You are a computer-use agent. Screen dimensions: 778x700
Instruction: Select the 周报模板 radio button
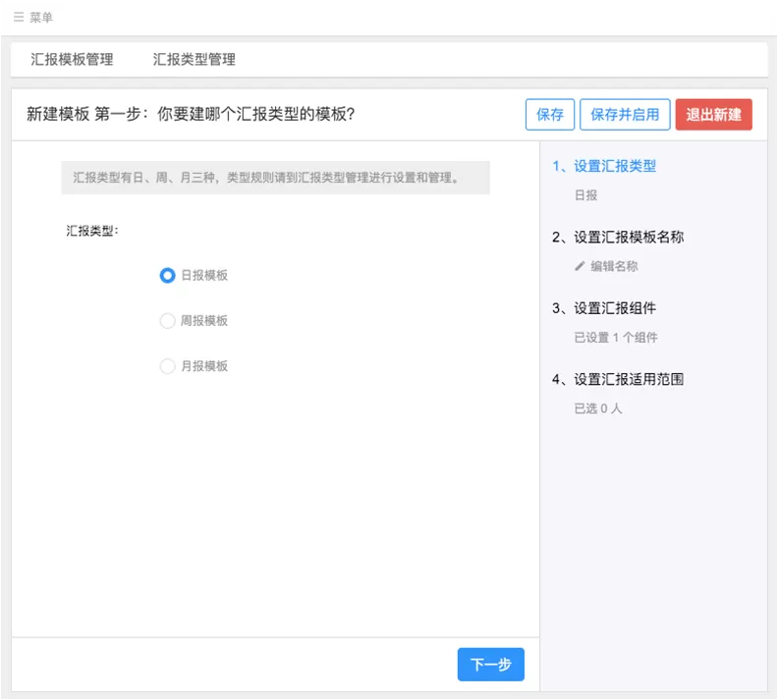(x=167, y=321)
